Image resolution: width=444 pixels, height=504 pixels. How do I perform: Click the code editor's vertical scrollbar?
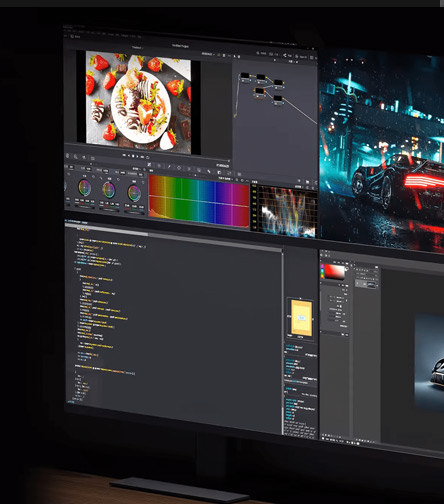coord(283,342)
